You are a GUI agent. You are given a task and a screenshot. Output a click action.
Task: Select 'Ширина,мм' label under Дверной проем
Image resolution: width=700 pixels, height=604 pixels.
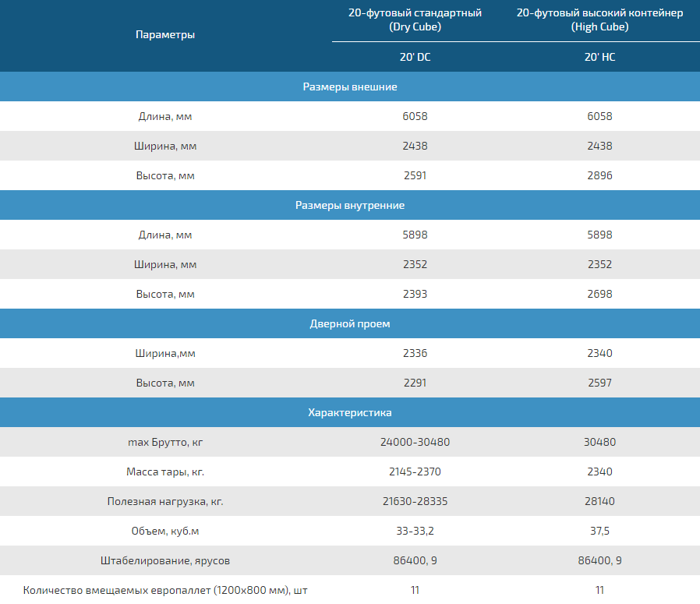pyautogui.click(x=165, y=354)
